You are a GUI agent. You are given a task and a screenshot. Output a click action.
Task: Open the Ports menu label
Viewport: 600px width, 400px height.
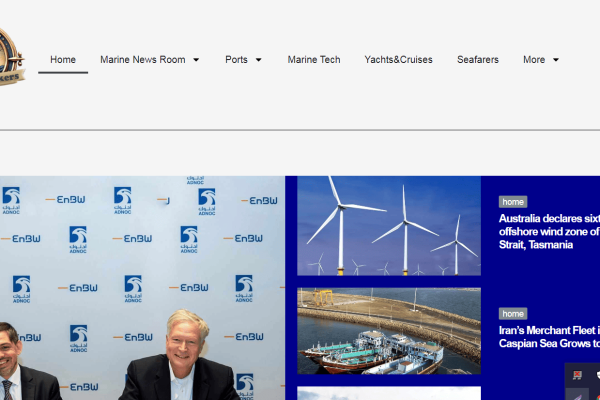(236, 60)
